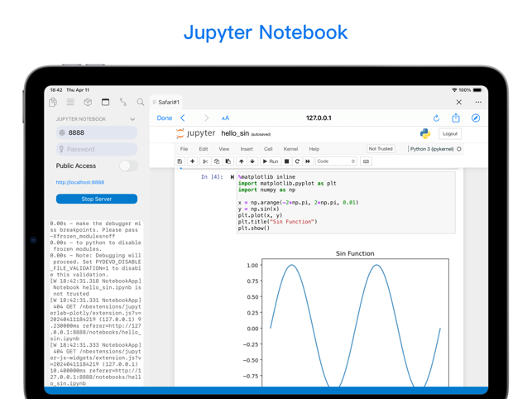Screen dimensions: 532x399
Task: Move selected cell up arrow
Action: point(242,161)
